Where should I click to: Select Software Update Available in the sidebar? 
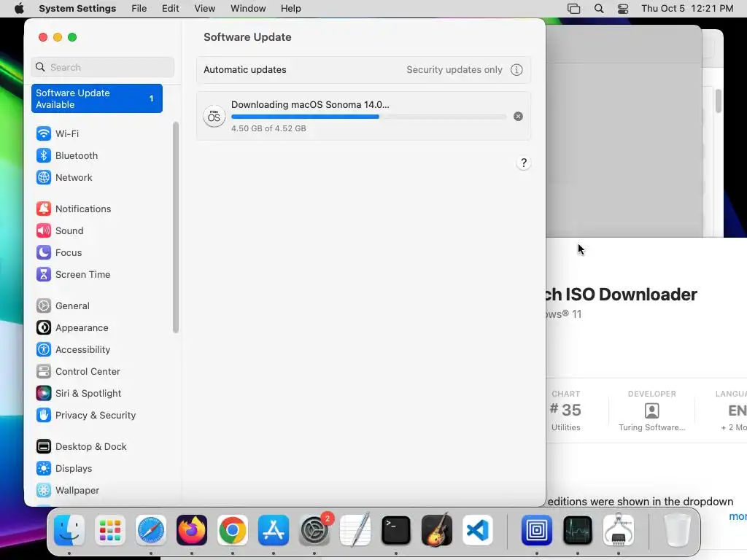[97, 99]
